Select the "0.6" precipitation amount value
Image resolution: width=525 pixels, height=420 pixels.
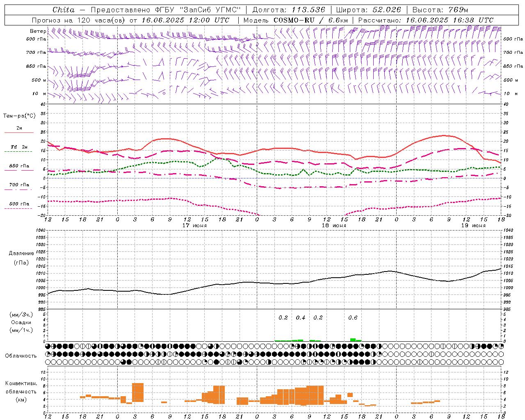pos(353,317)
